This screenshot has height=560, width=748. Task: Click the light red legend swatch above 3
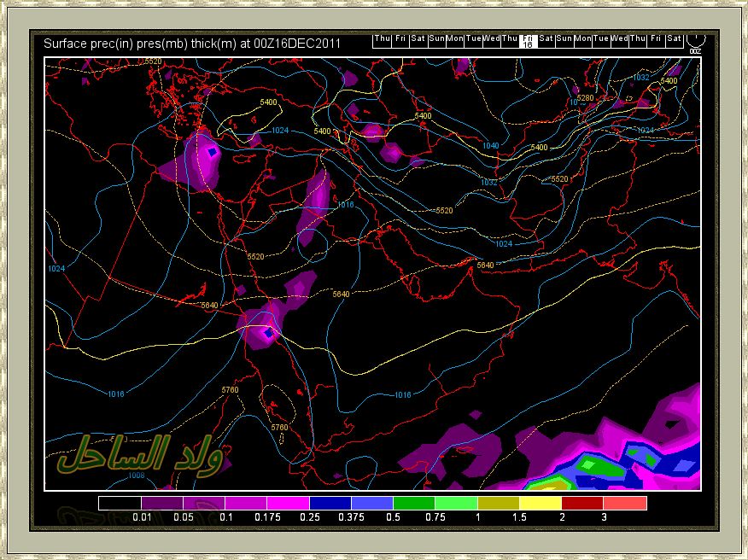(x=625, y=504)
